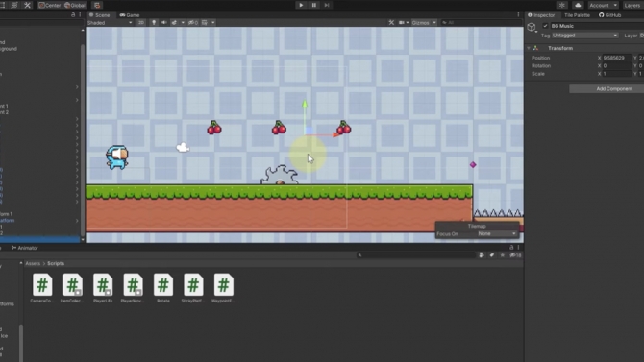The image size is (644, 362).
Task: Select the PlayerMov... script file
Action: click(133, 288)
